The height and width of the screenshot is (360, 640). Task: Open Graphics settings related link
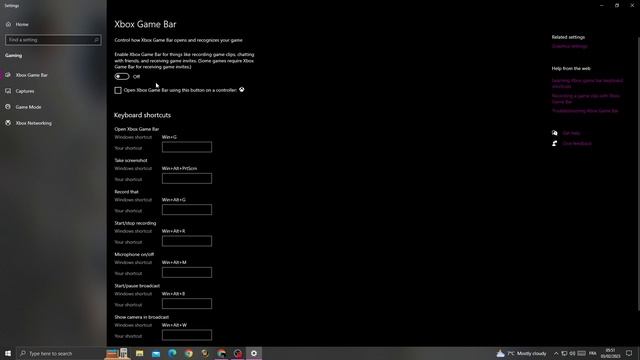tap(569, 46)
